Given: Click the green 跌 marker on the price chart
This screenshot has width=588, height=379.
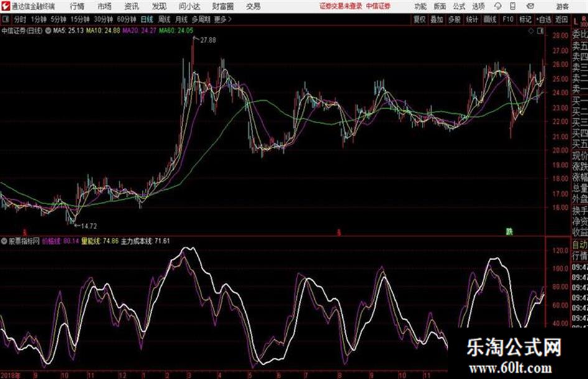Looking at the screenshot, I should pyautogui.click(x=509, y=232).
